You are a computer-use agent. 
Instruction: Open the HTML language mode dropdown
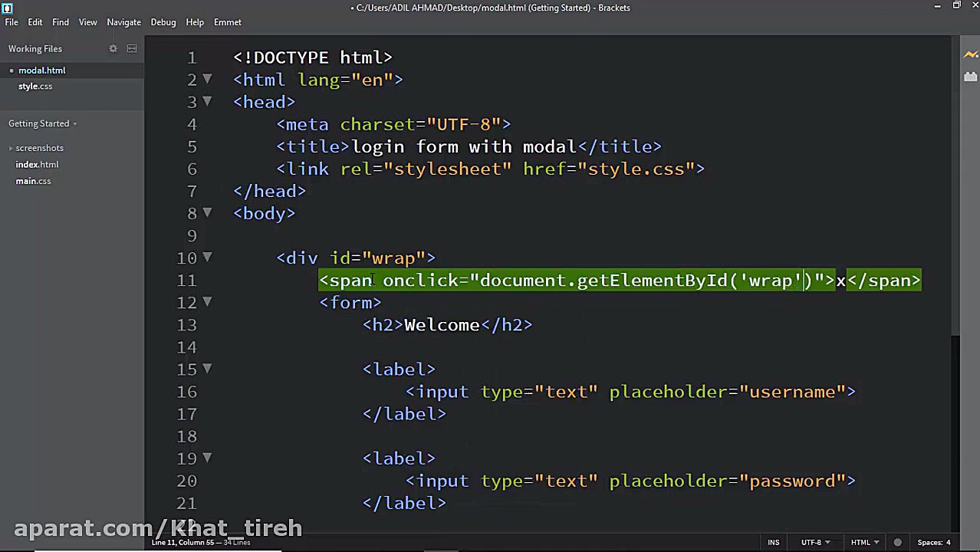(861, 542)
